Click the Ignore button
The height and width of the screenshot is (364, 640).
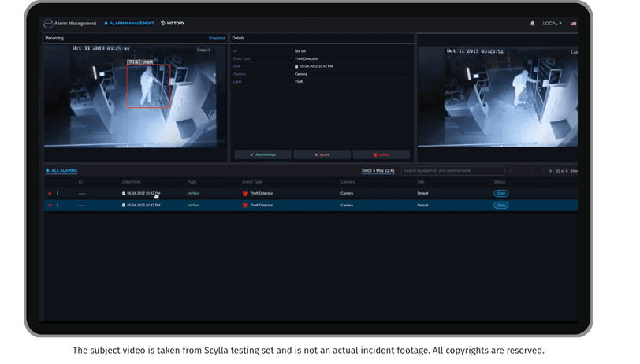click(322, 154)
